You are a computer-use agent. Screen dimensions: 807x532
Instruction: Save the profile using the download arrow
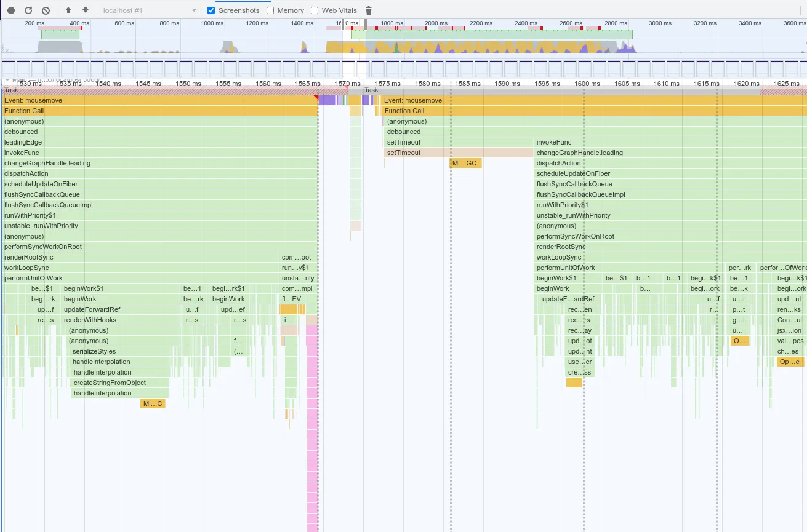86,10
